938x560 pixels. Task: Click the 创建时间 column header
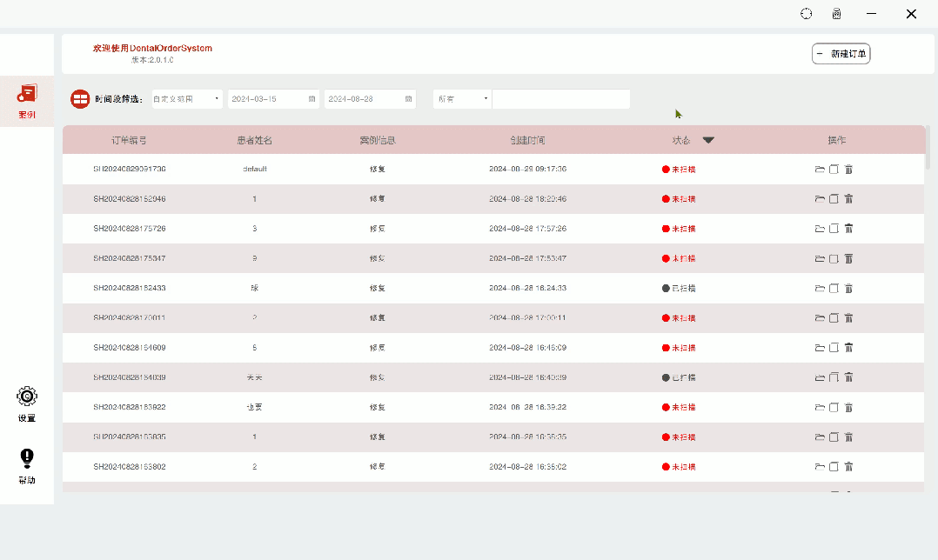(x=527, y=140)
